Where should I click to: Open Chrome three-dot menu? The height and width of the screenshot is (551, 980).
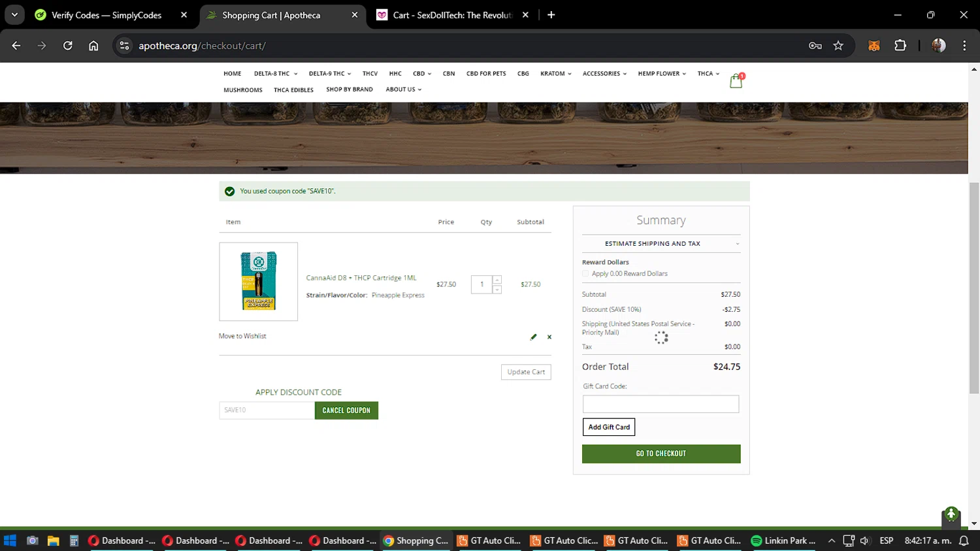point(964,46)
